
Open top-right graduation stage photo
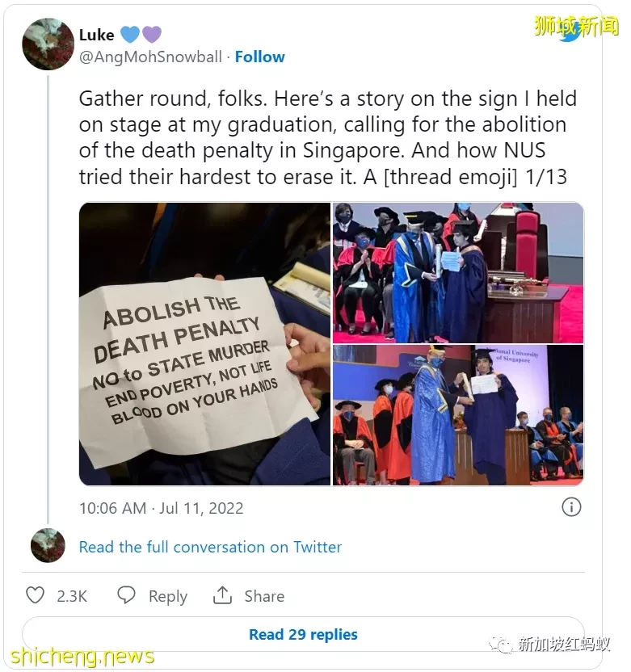click(458, 272)
